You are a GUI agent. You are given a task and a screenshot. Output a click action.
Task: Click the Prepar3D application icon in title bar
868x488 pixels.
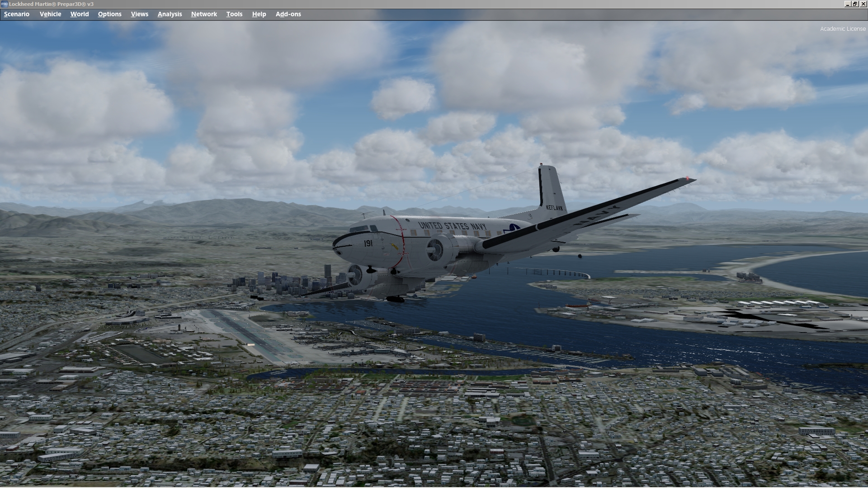pyautogui.click(x=4, y=4)
